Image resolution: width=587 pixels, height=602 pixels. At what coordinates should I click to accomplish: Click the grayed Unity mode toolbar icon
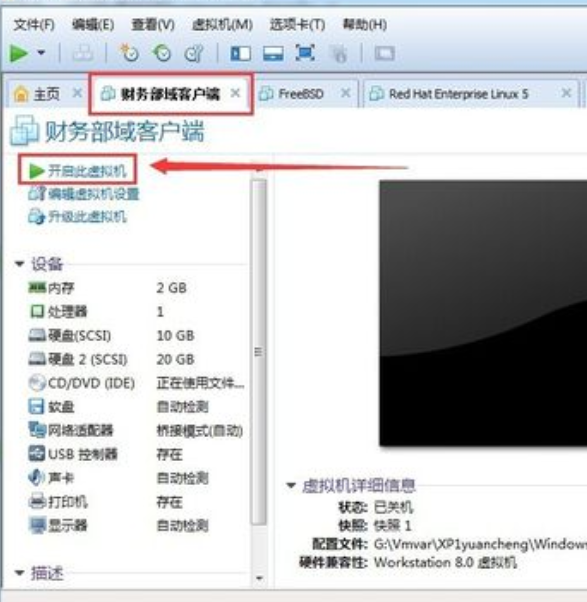tap(339, 53)
